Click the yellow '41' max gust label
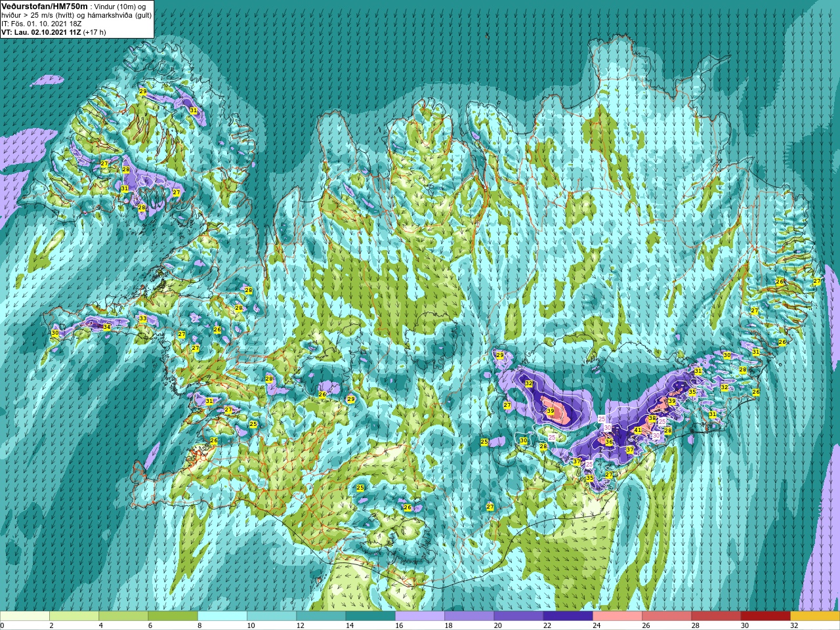840x630 pixels. [x=637, y=430]
